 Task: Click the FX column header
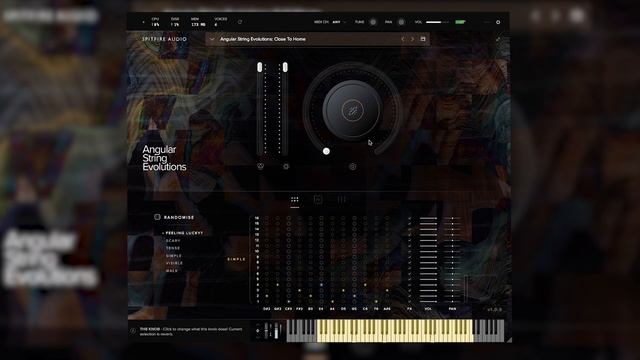[x=409, y=309]
